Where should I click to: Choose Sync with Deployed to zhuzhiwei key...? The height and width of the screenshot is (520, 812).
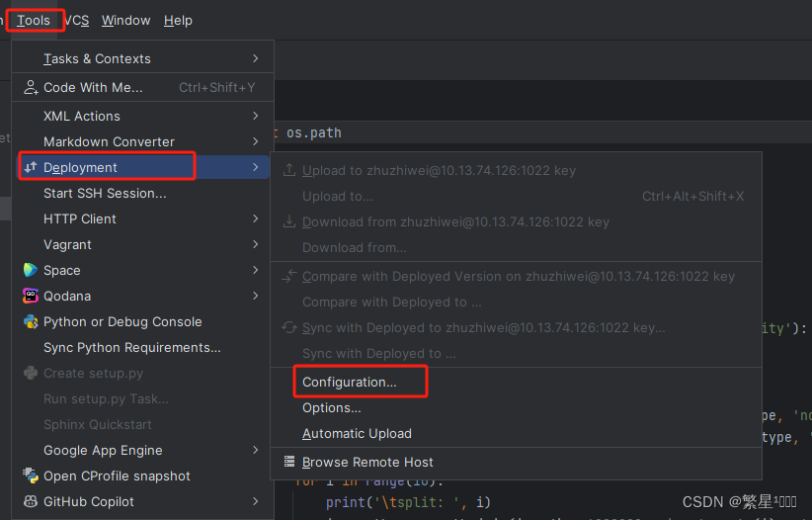click(516, 327)
